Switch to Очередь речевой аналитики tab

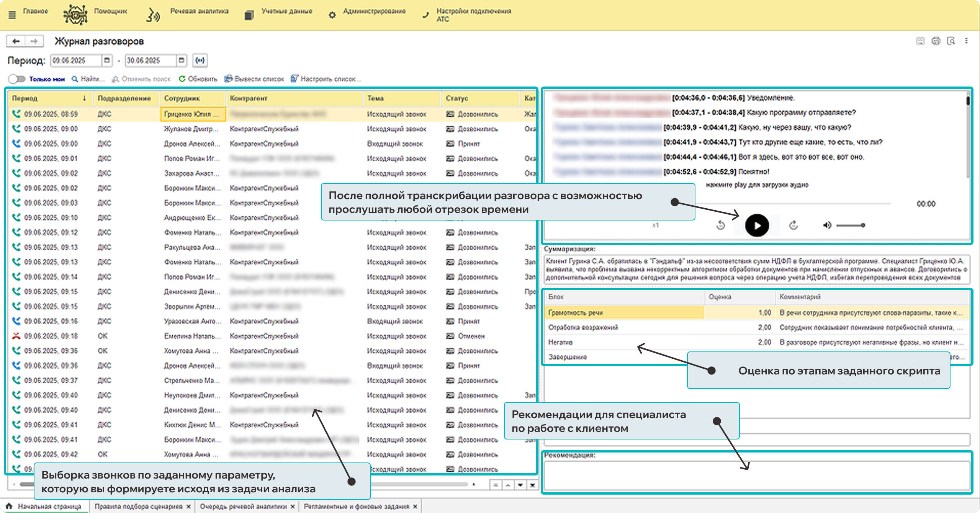[243, 506]
